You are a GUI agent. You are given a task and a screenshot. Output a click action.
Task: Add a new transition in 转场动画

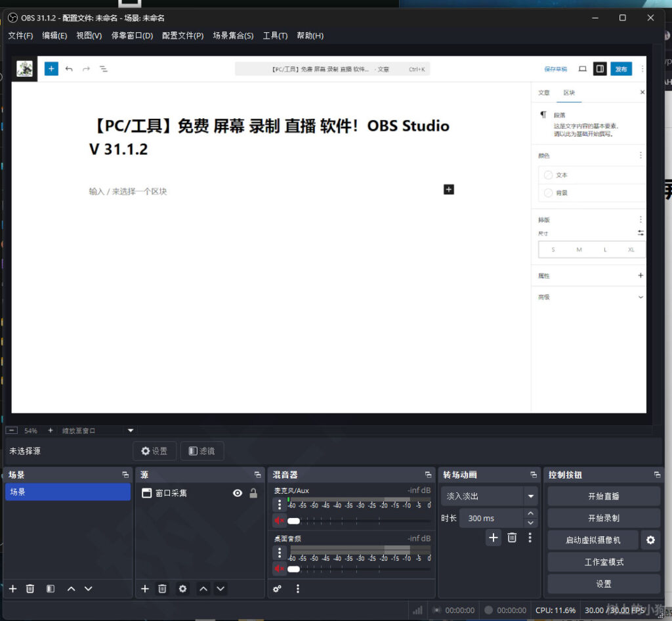493,538
